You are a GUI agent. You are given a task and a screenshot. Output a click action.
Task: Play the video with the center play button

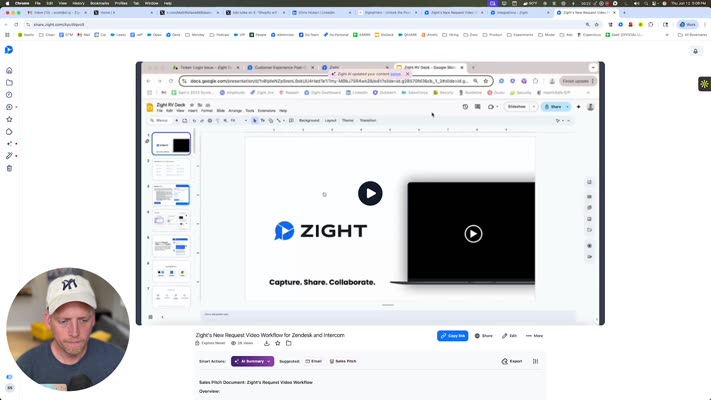coord(370,194)
